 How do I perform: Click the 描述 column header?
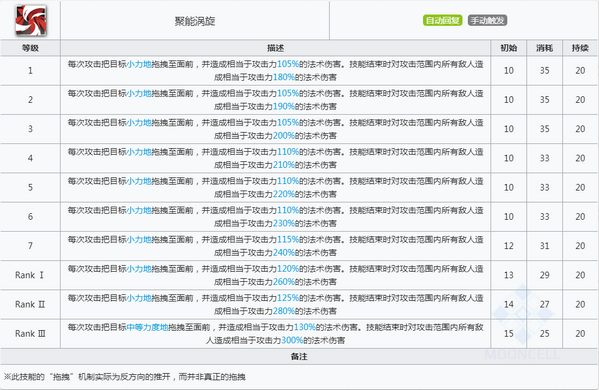click(x=275, y=48)
